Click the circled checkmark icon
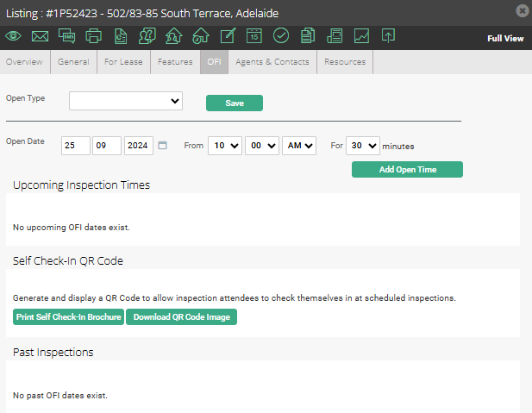 [281, 36]
